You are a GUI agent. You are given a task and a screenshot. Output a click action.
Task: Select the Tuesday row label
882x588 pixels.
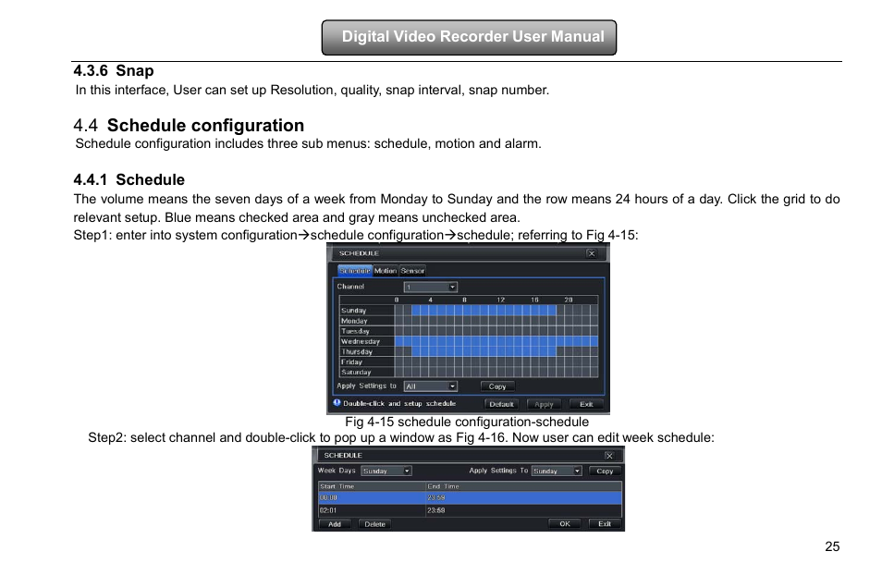(x=366, y=331)
